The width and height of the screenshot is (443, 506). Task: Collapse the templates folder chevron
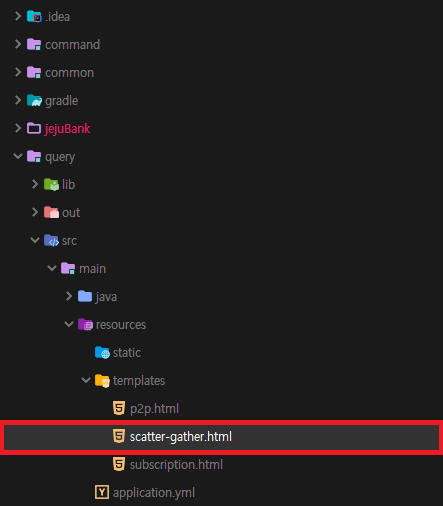tap(86, 380)
